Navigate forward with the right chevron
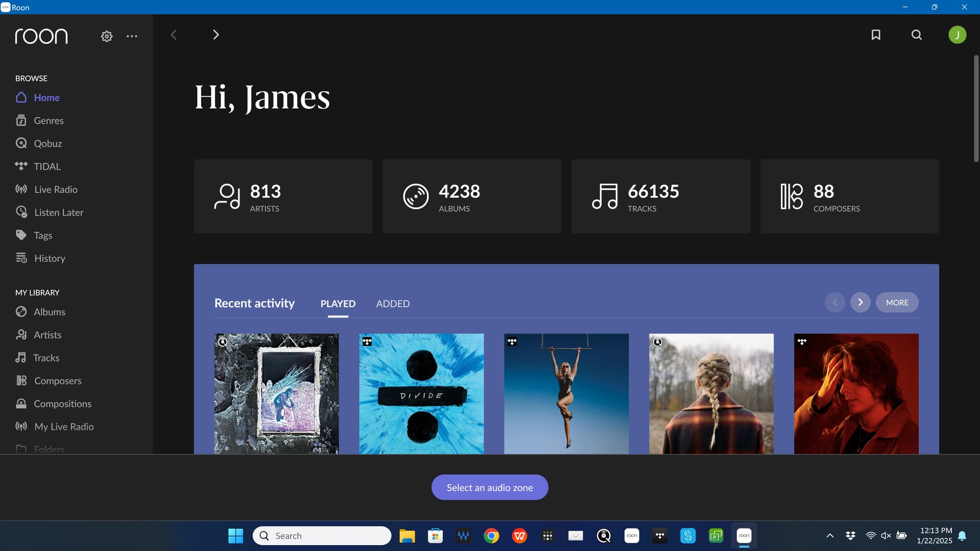Screen dimensions: 980x551 [215, 35]
